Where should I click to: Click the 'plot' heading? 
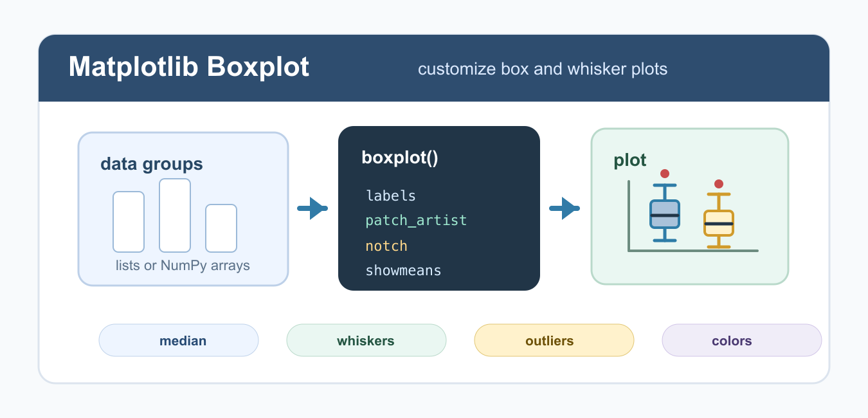point(630,160)
